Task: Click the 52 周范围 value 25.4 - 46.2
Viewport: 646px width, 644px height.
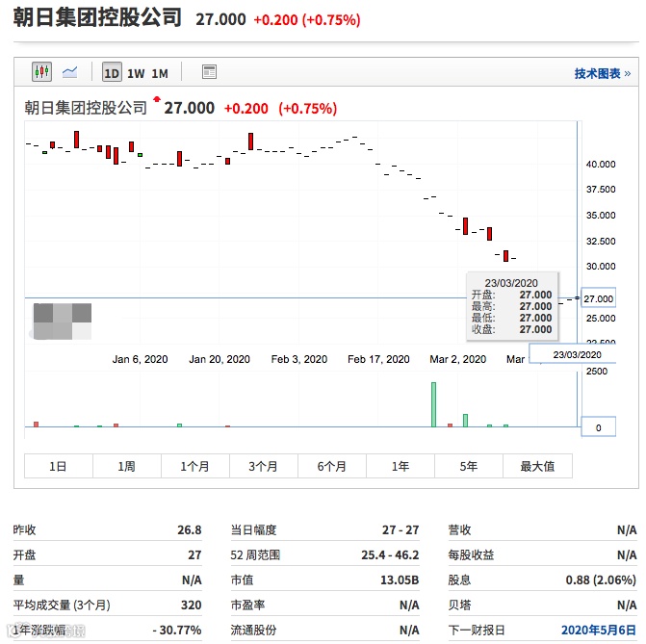Action: (390, 555)
